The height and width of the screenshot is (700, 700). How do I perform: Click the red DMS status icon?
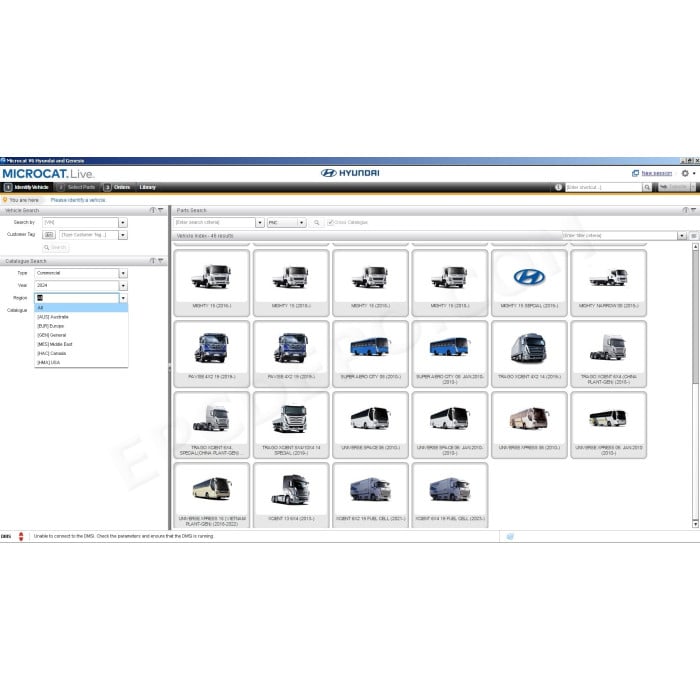coord(21,536)
